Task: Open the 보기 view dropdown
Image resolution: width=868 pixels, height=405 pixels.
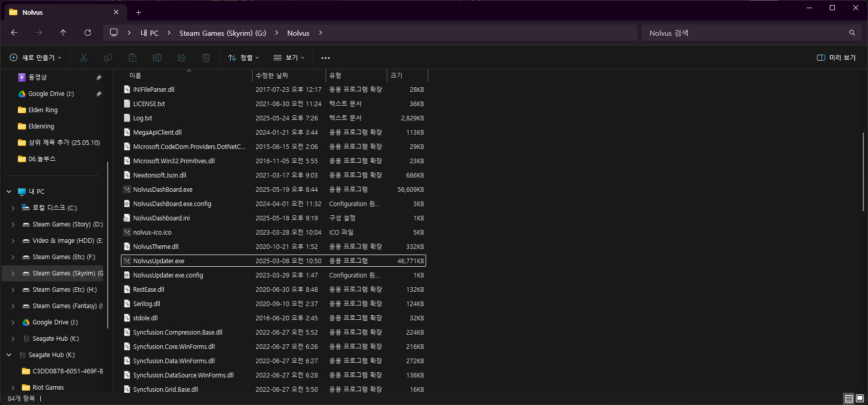Action: click(289, 58)
